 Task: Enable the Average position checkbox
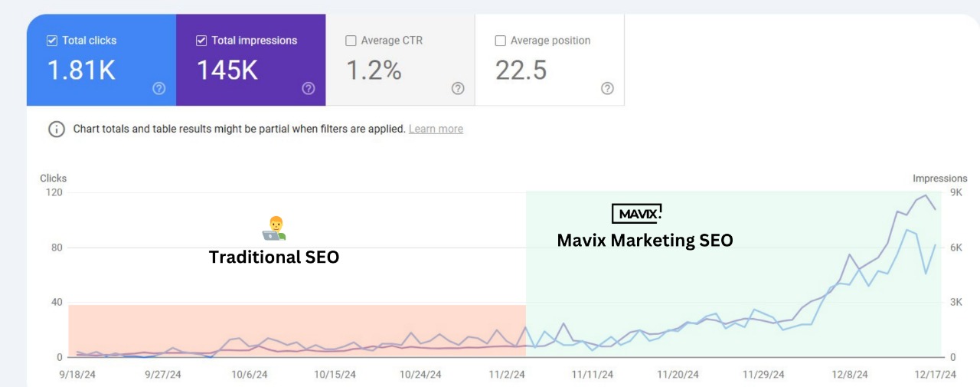tap(500, 41)
